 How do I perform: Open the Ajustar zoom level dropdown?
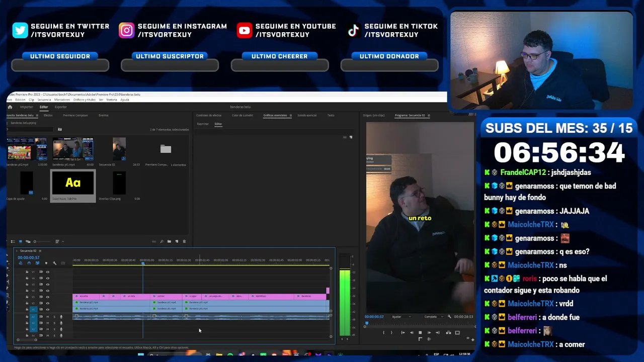click(x=401, y=317)
